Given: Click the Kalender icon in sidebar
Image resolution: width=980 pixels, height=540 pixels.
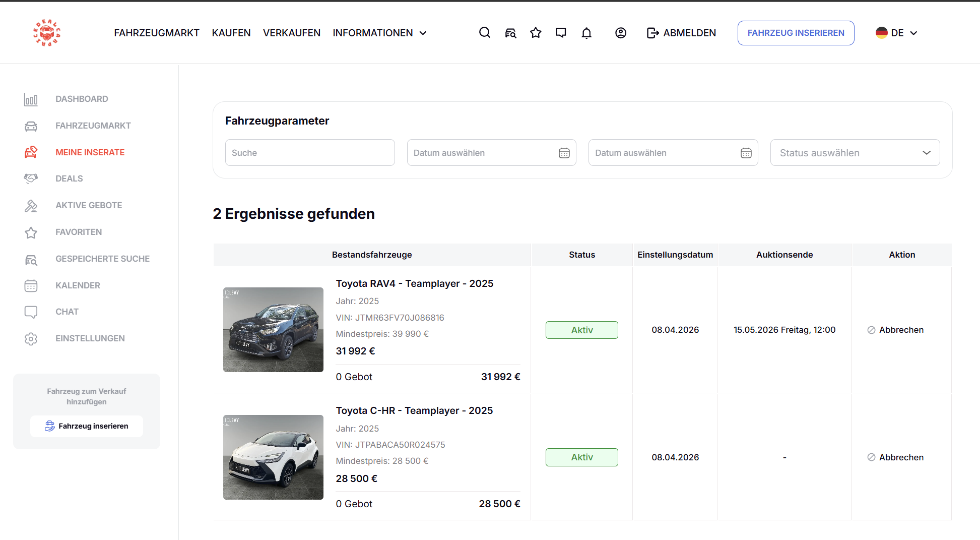Looking at the screenshot, I should [x=31, y=286].
